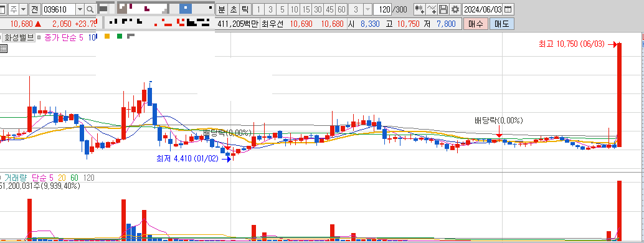This screenshot has height=243, width=644.
Task: Switch to 초 second chart
Action: click(234, 9)
